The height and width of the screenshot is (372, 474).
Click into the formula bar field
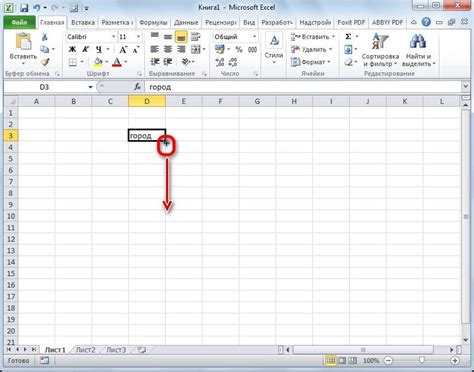[x=303, y=87]
